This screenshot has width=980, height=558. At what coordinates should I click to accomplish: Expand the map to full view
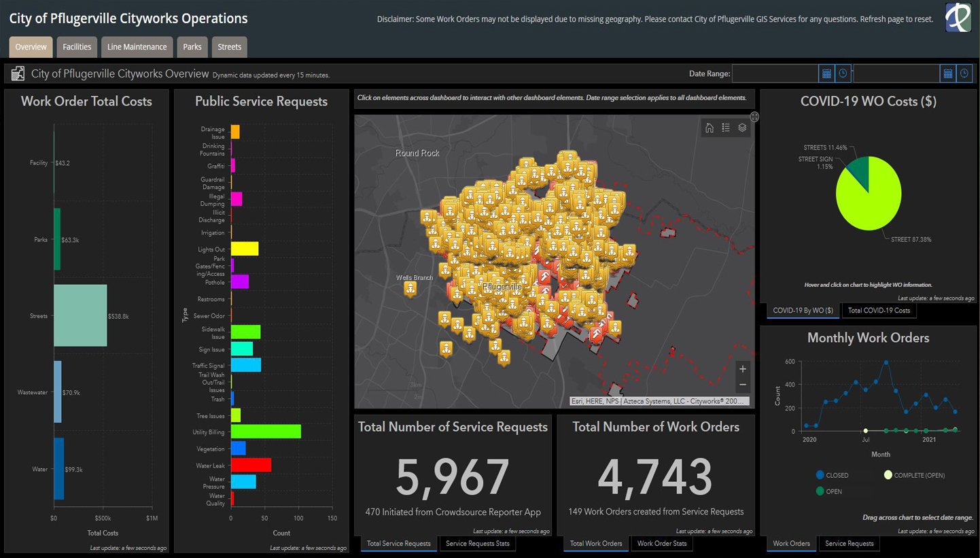[754, 117]
